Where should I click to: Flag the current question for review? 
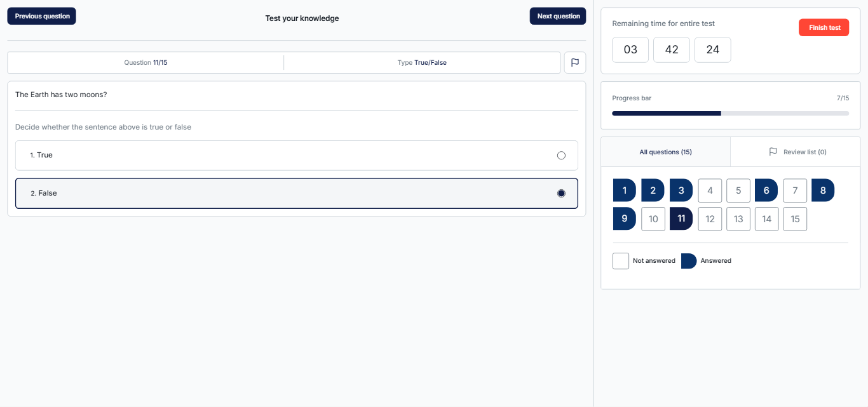pyautogui.click(x=574, y=63)
